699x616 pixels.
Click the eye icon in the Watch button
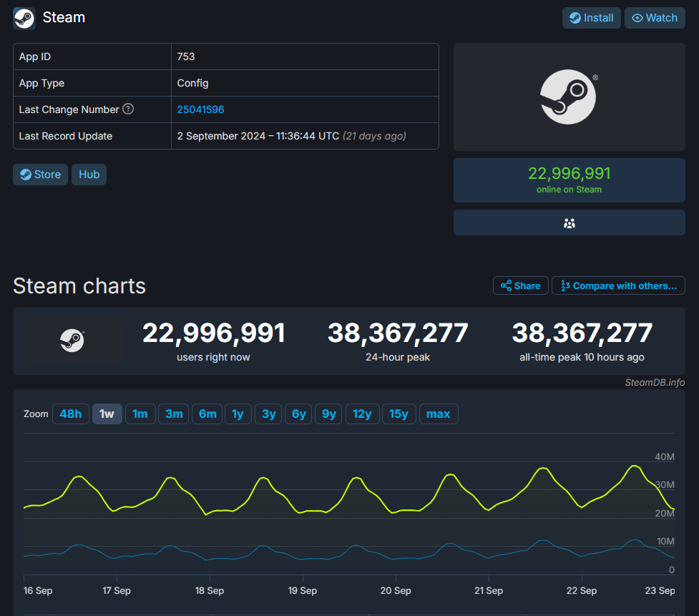pyautogui.click(x=637, y=18)
